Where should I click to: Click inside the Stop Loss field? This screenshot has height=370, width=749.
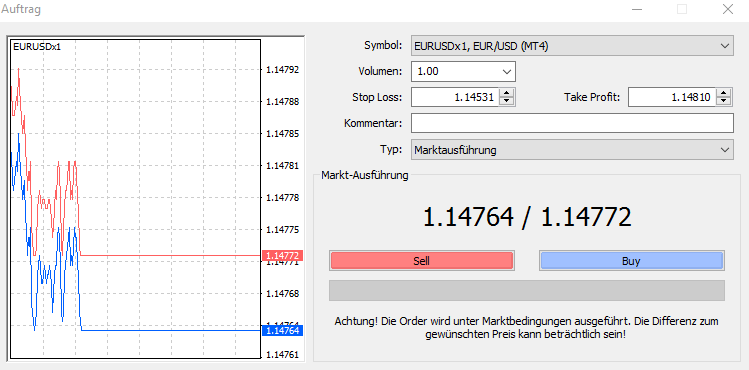[x=455, y=97]
